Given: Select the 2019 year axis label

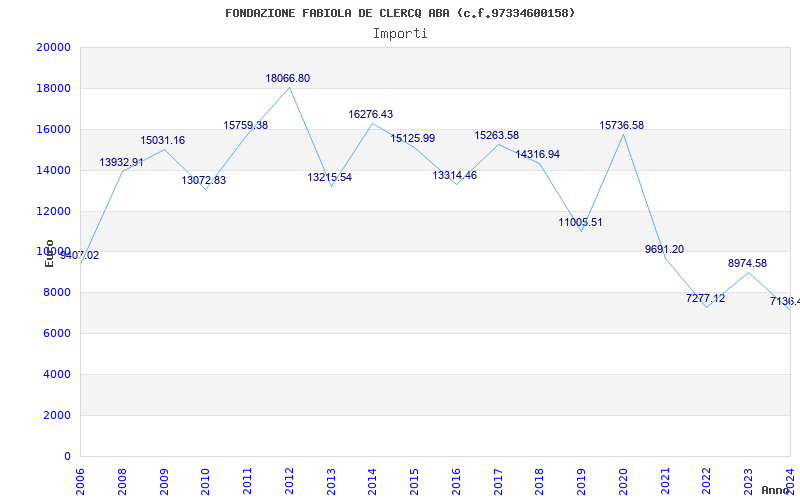Looking at the screenshot, I should pyautogui.click(x=581, y=481).
